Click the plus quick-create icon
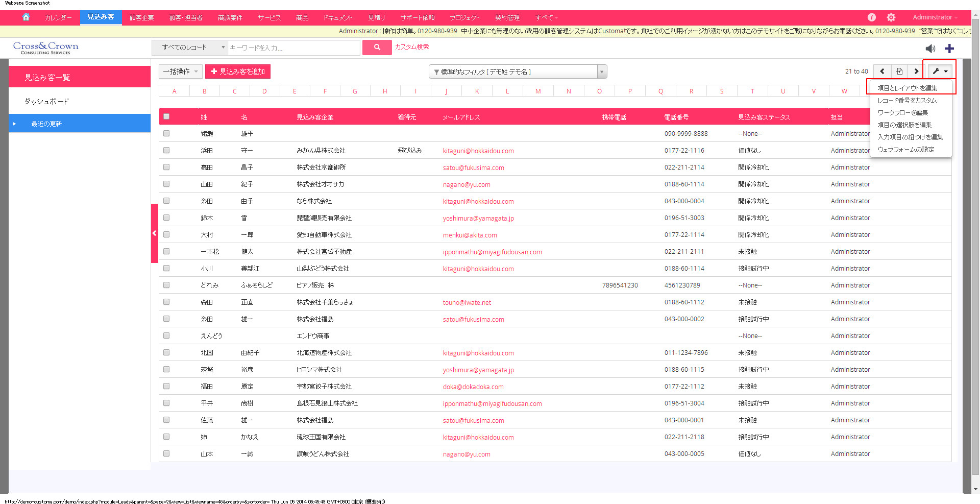This screenshot has width=980, height=504. (x=949, y=49)
